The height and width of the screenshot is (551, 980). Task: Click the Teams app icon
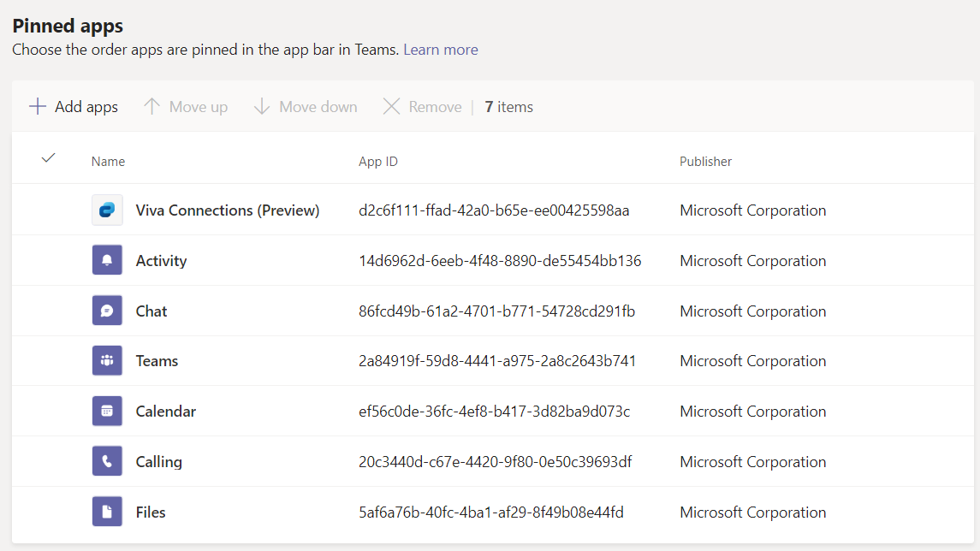pos(107,361)
